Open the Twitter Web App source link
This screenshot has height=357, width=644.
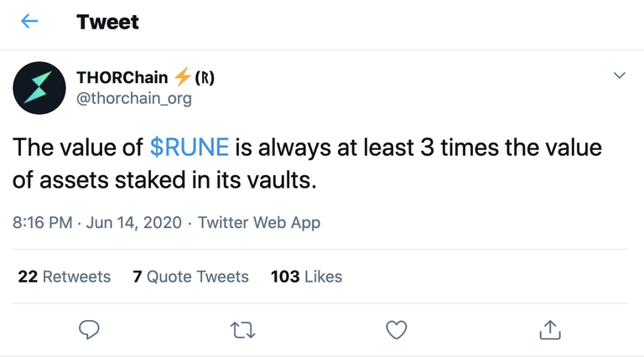[x=259, y=223]
